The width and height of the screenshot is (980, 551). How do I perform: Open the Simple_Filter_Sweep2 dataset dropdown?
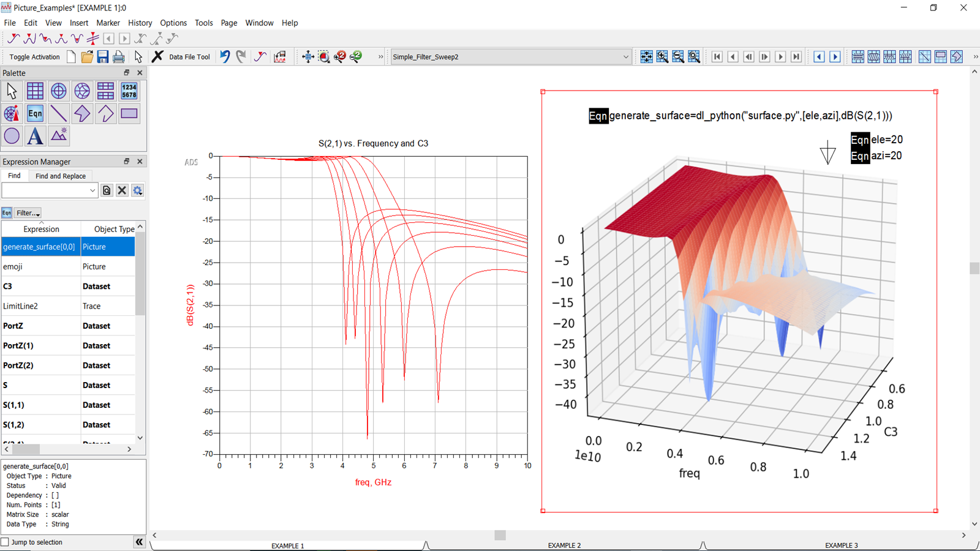[625, 56]
